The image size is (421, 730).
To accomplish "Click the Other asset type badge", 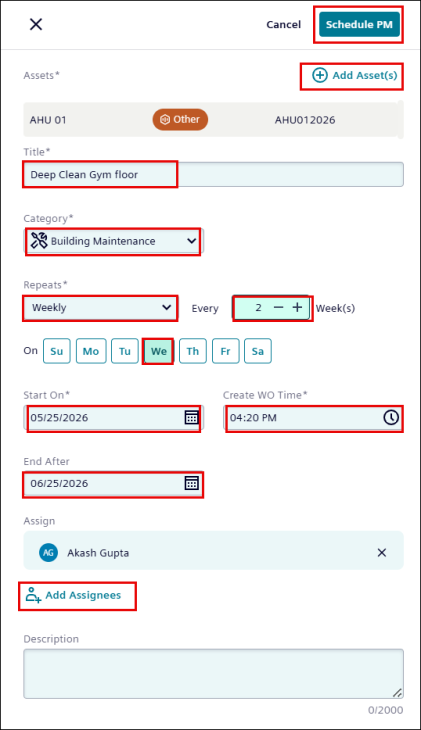I will (x=180, y=120).
